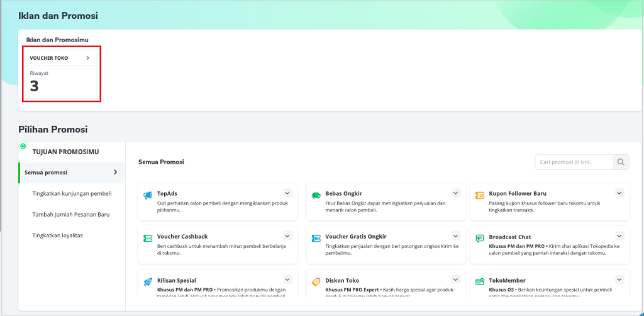The width and height of the screenshot is (644, 316).
Task: Click the Riwayat count 3
Action: pos(34,86)
